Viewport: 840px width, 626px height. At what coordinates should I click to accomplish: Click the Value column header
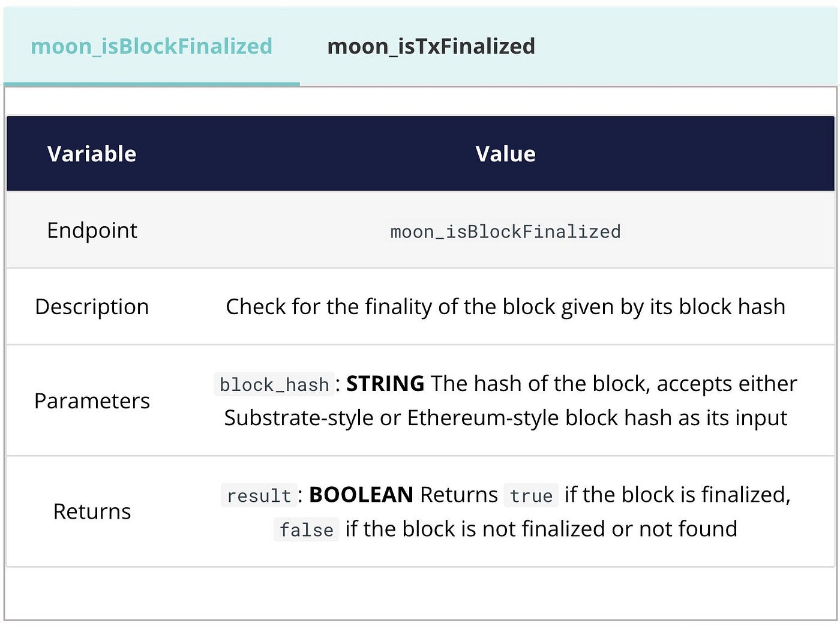tap(505, 154)
